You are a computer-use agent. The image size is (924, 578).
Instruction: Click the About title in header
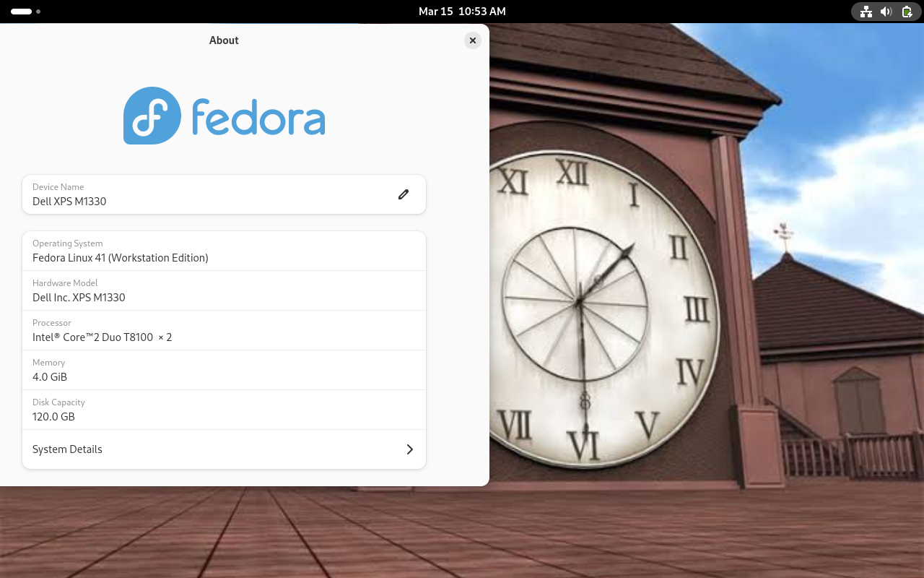click(x=224, y=40)
